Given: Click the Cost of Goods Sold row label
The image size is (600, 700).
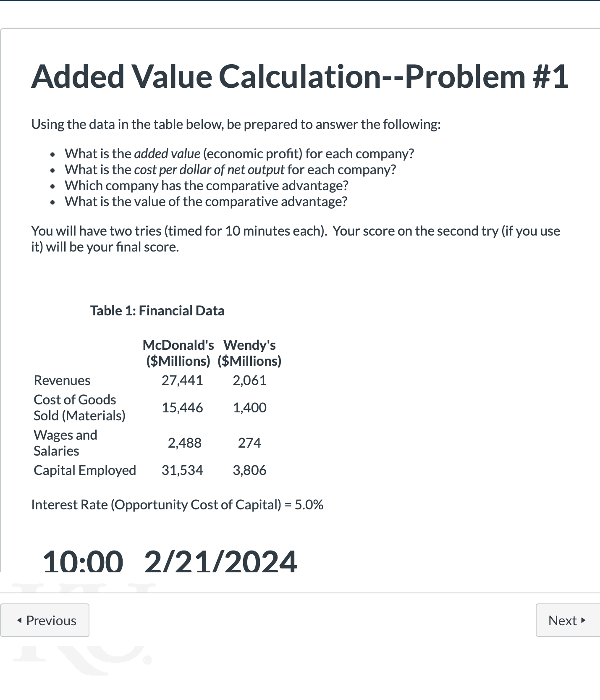Looking at the screenshot, I should tap(80, 407).
